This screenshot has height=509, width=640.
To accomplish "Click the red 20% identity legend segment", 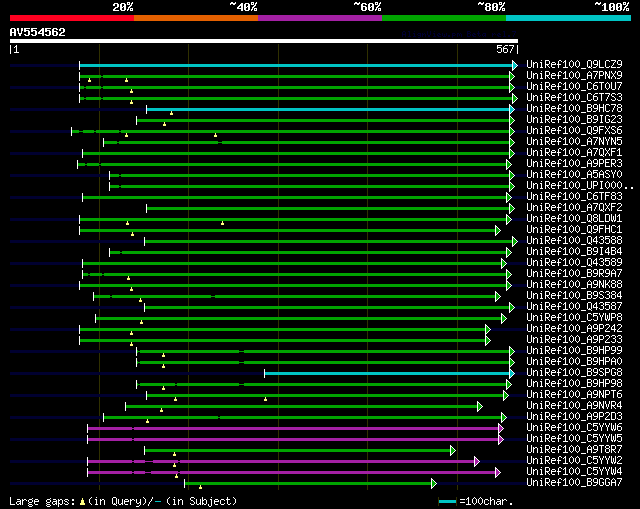I will (x=72, y=18).
